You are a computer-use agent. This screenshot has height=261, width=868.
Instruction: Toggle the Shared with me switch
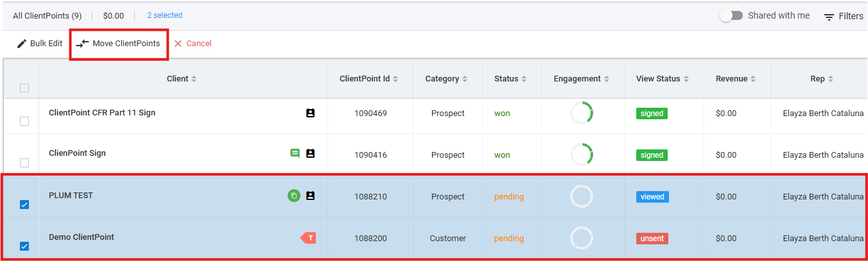731,15
